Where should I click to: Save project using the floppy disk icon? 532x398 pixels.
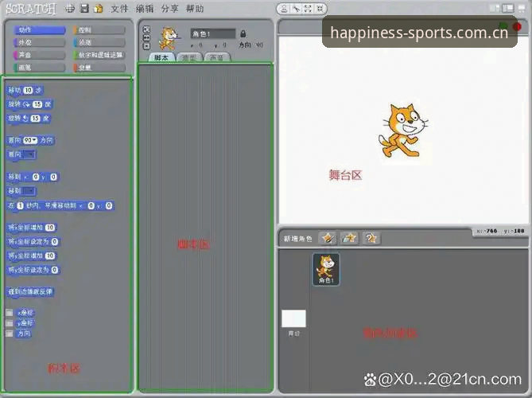click(x=84, y=9)
